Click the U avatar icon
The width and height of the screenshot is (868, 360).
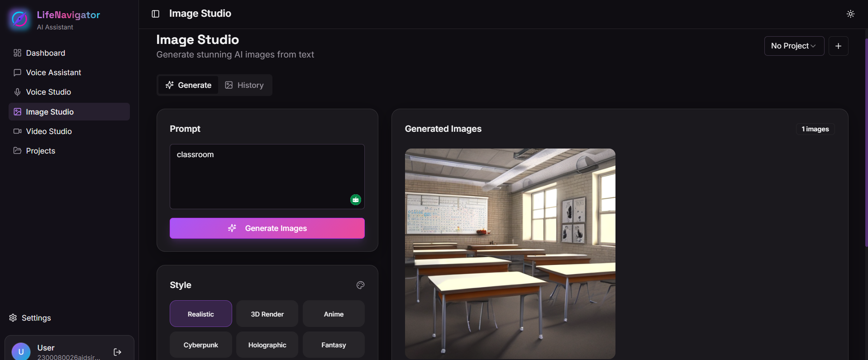(x=21, y=351)
